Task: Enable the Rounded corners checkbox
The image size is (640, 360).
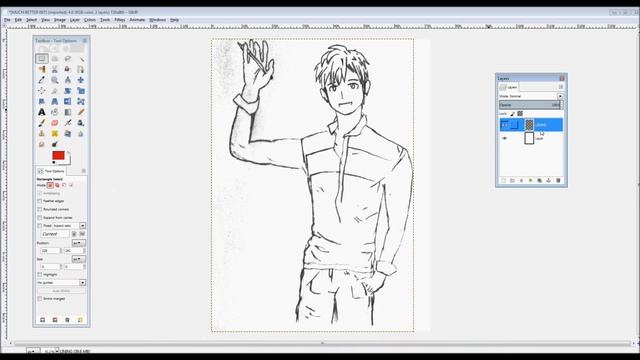Action: pyautogui.click(x=40, y=209)
